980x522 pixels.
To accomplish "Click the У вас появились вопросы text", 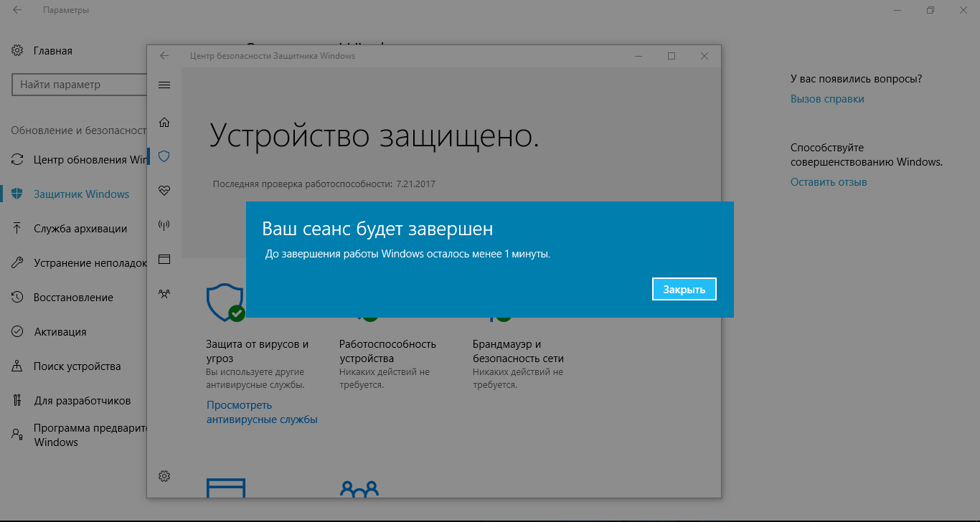I will click(857, 79).
